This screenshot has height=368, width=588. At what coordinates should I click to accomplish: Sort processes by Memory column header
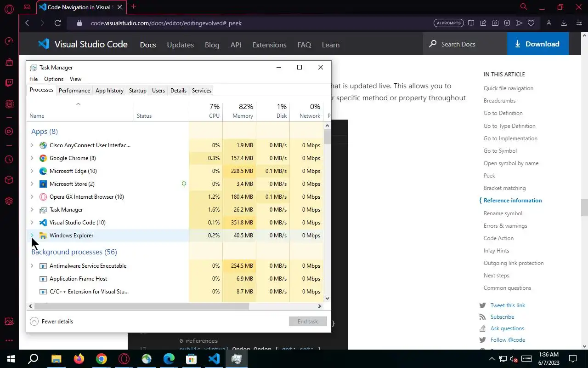tap(239, 111)
